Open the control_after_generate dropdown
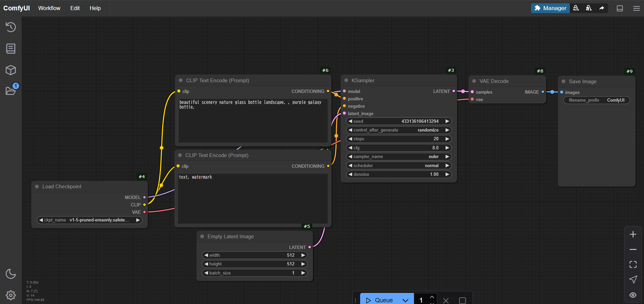 pos(398,130)
